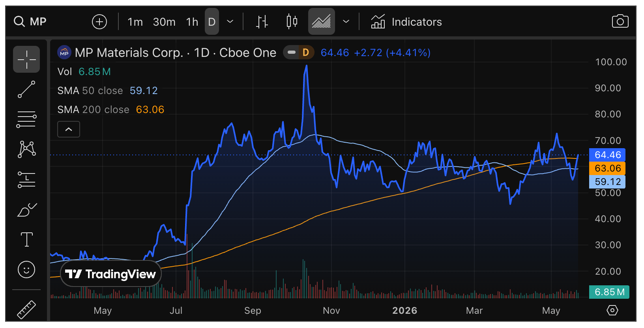Activate the ruler measure tool
Image resolution: width=644 pixels, height=328 pixels.
click(26, 309)
